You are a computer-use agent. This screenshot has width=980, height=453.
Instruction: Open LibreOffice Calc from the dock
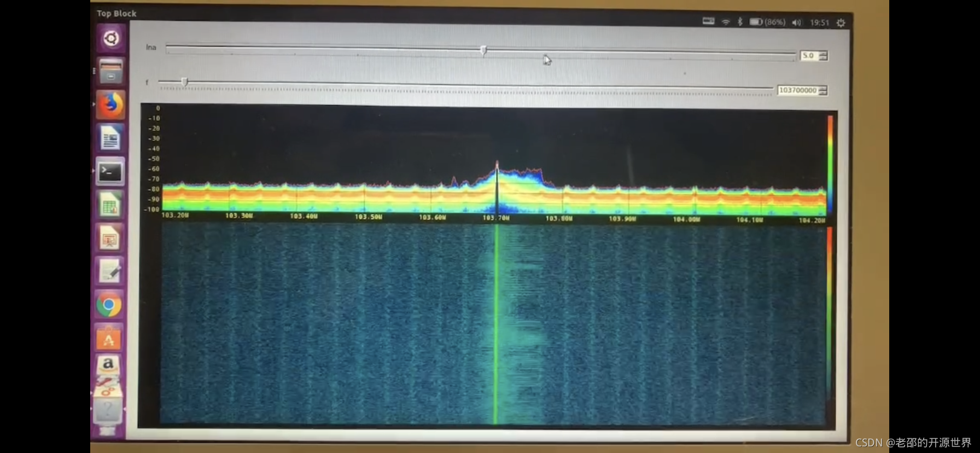point(110,205)
